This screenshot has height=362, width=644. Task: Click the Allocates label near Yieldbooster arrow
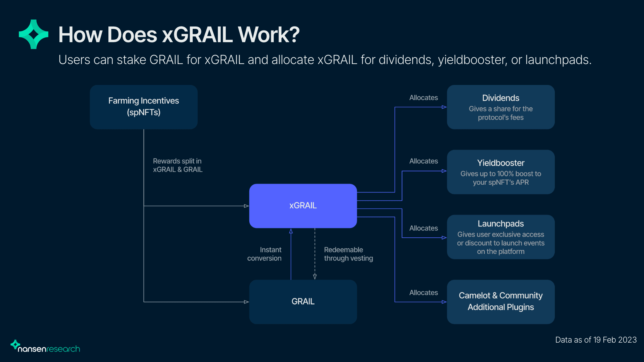point(423,161)
